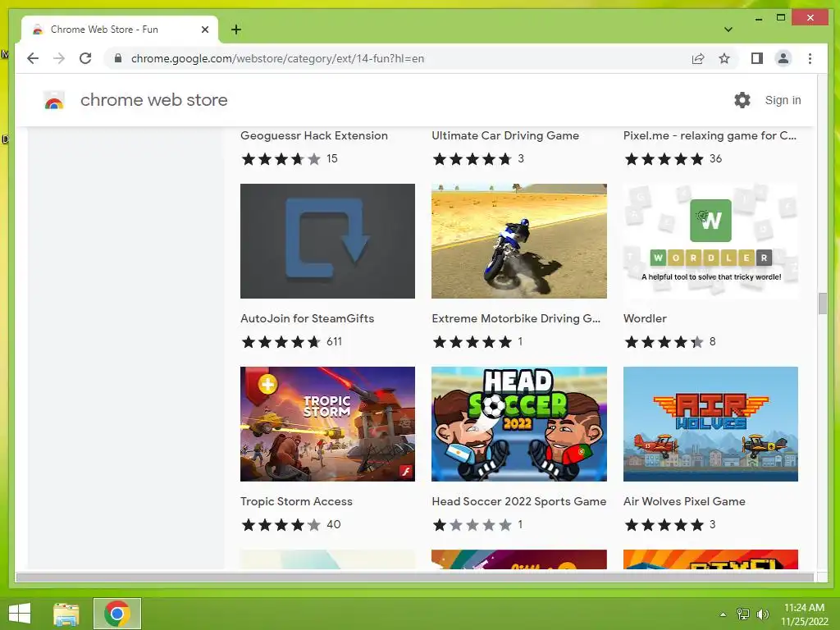Open Geoguessr Hack Extension listing
This screenshot has width=840, height=630.
pos(314,135)
